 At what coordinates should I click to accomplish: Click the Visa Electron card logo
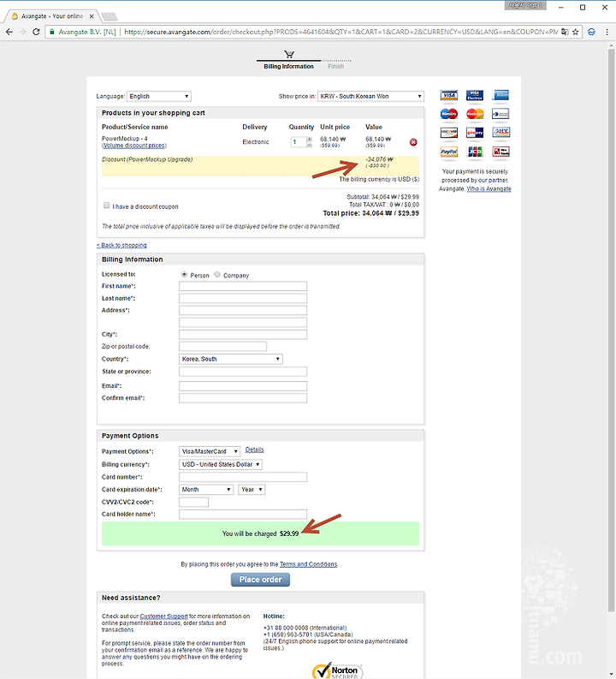[x=475, y=95]
